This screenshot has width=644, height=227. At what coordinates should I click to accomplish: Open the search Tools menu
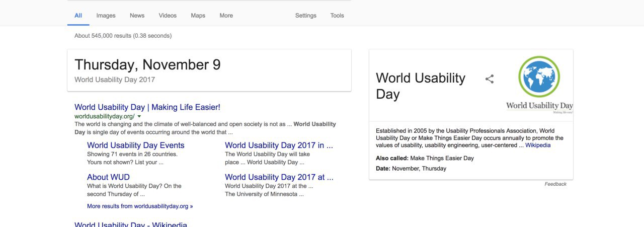[337, 16]
